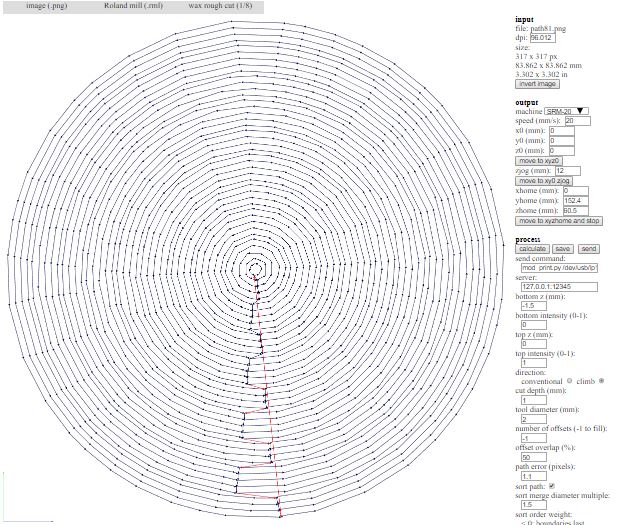Viewport: 620px width, 525px height.
Task: Click the yhome (mm) field
Action: pos(576,201)
